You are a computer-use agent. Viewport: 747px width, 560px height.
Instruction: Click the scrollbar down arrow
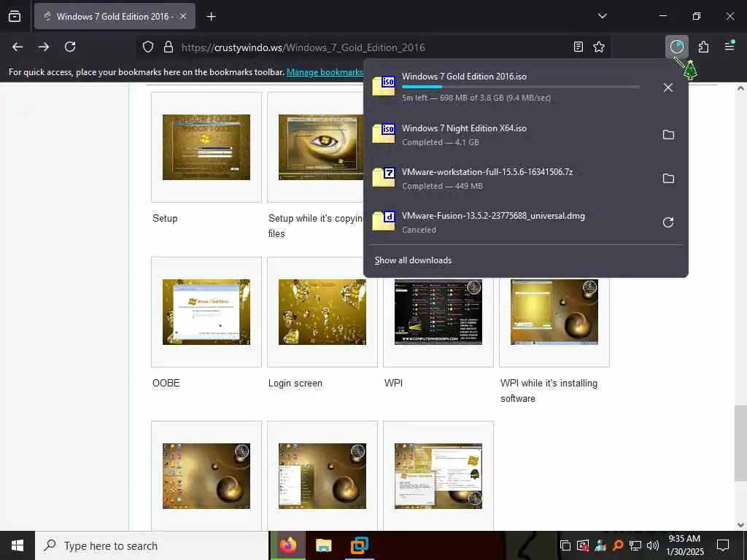[x=740, y=525]
